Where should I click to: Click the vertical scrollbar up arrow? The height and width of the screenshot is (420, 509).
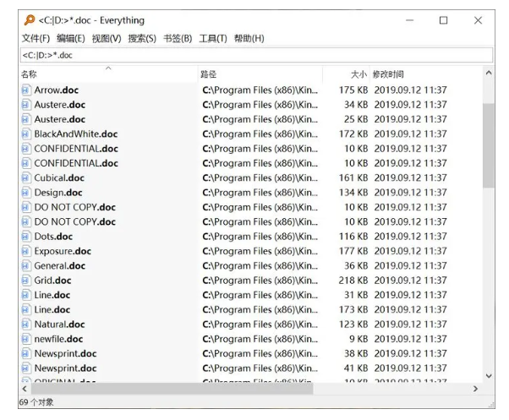489,73
